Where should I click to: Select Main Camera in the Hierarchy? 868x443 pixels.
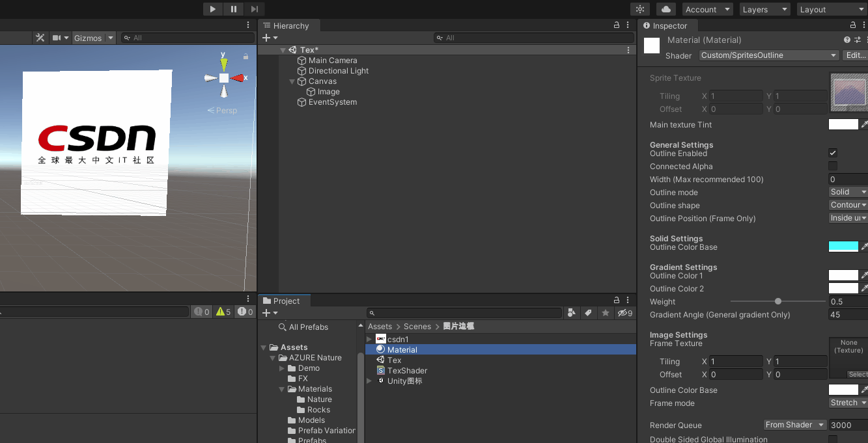[x=333, y=60]
